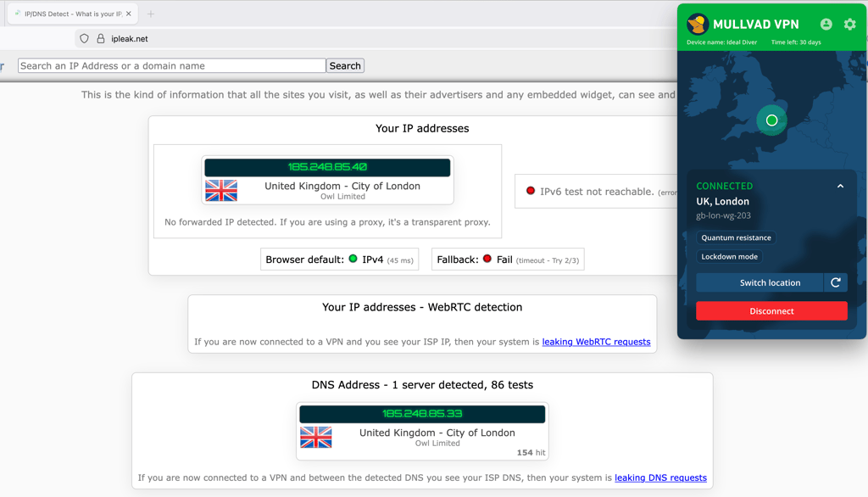Image resolution: width=868 pixels, height=497 pixels.
Task: Click the Switch location button
Action: (x=759, y=282)
